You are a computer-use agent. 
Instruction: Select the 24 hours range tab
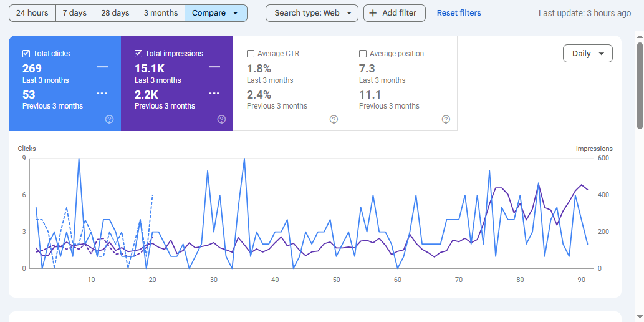tap(32, 13)
